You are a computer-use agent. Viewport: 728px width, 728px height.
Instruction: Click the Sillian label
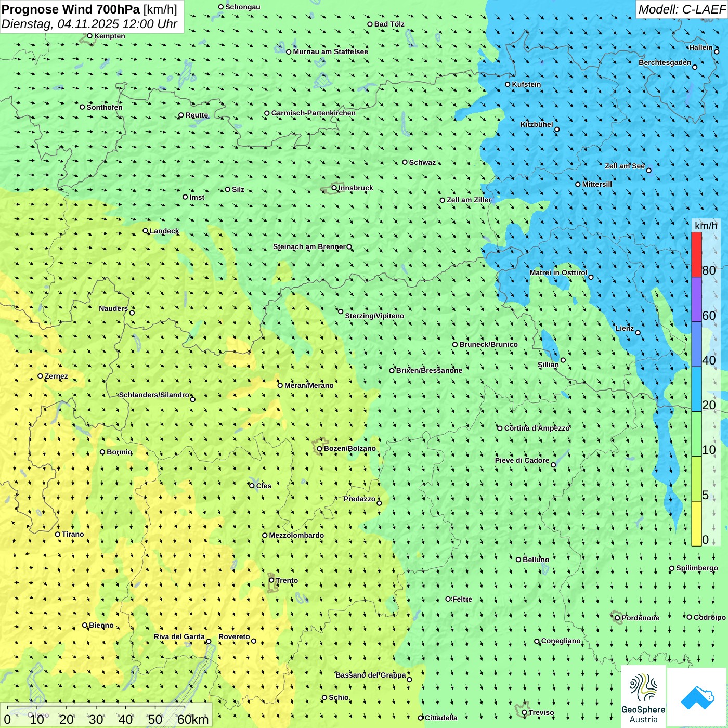click(x=548, y=365)
